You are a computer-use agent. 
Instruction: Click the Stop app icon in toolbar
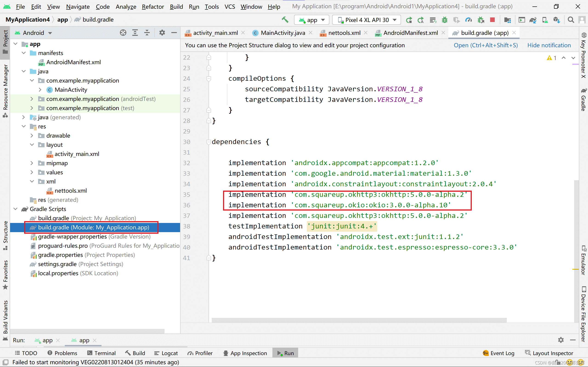point(492,20)
